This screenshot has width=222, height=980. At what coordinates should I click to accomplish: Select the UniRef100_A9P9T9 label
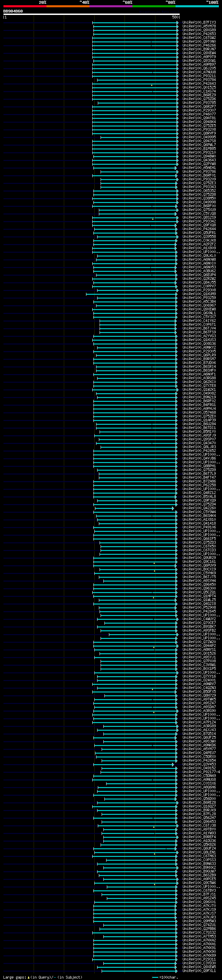coord(199,57)
